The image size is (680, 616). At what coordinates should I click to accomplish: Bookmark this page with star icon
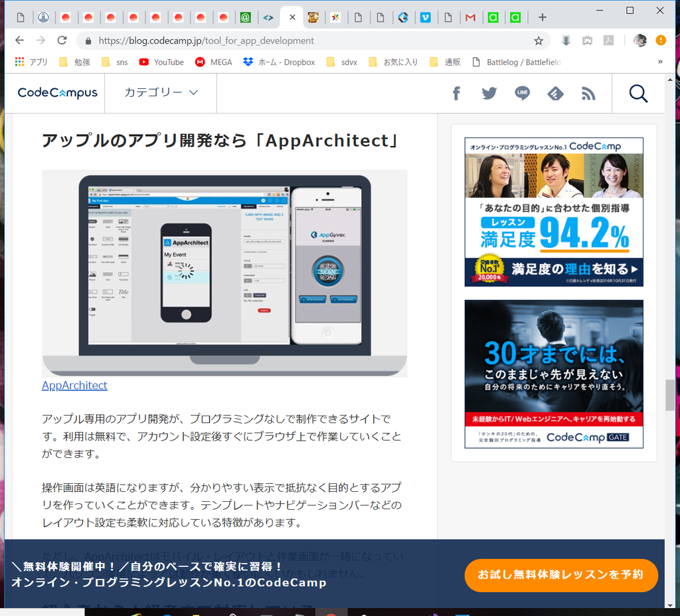coord(539,40)
